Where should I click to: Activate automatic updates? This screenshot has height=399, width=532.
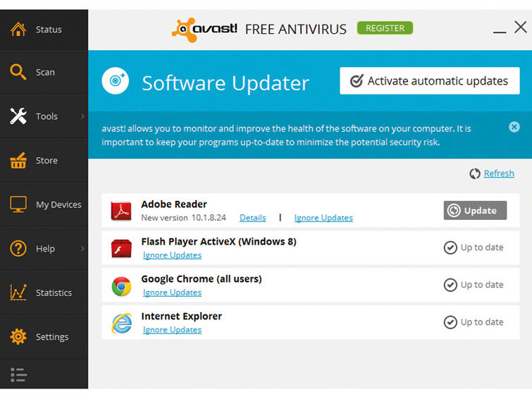[x=430, y=81]
